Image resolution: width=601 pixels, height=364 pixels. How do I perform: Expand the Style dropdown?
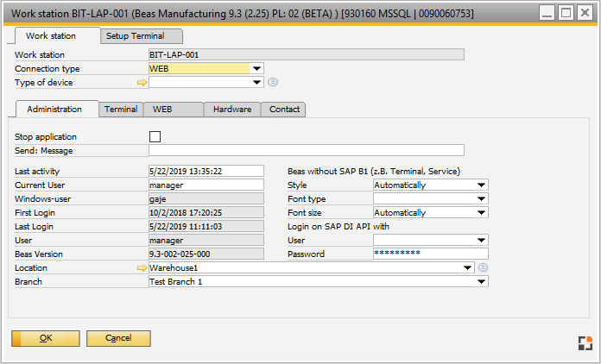[x=482, y=185]
